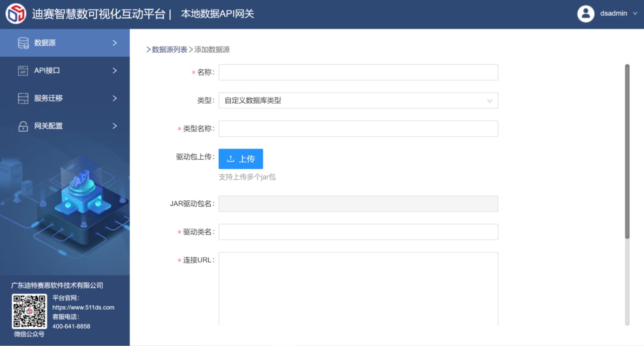The image size is (644, 346).
Task: Click the API接口 sidebar icon
Action: click(23, 70)
